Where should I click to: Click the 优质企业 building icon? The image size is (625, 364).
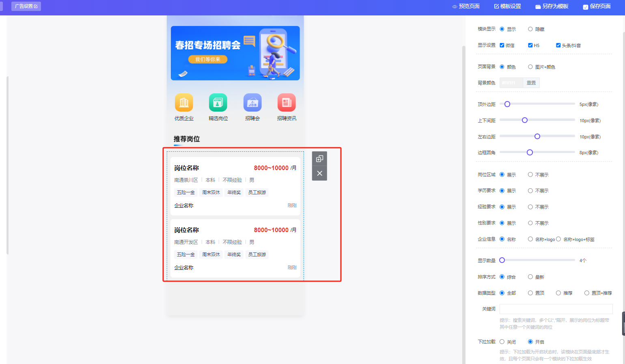(184, 103)
